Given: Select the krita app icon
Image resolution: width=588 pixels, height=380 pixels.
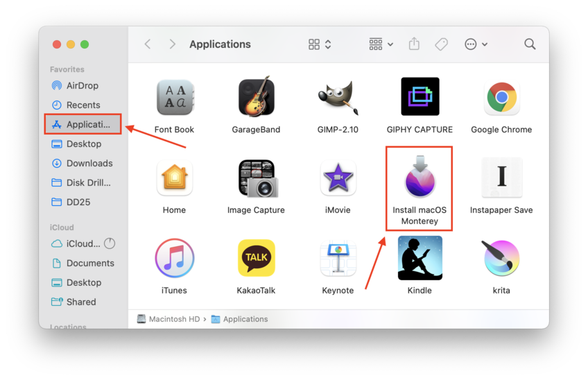Looking at the screenshot, I should (501, 258).
